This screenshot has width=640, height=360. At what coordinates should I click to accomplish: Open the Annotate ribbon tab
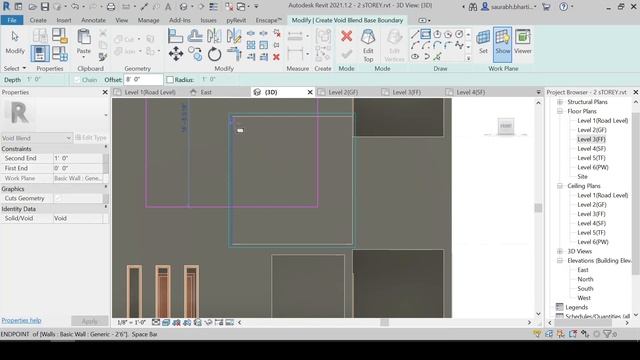coord(93,20)
